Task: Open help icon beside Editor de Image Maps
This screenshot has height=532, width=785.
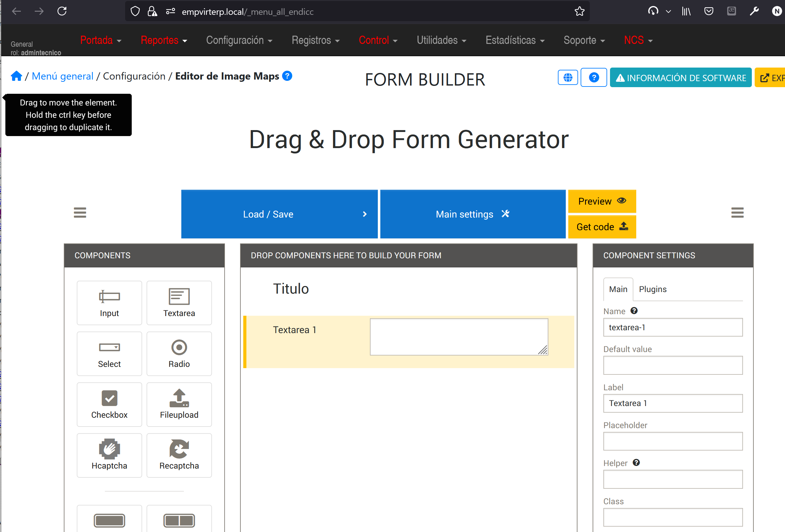Action: click(287, 76)
